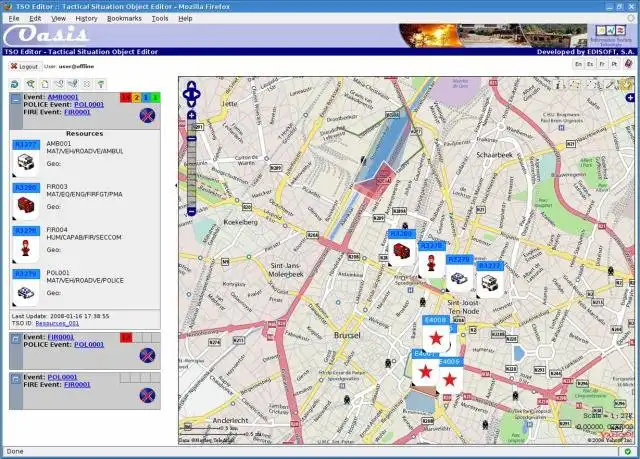Click the new document icon in left toolbar
This screenshot has width=640, height=459.
(44, 84)
